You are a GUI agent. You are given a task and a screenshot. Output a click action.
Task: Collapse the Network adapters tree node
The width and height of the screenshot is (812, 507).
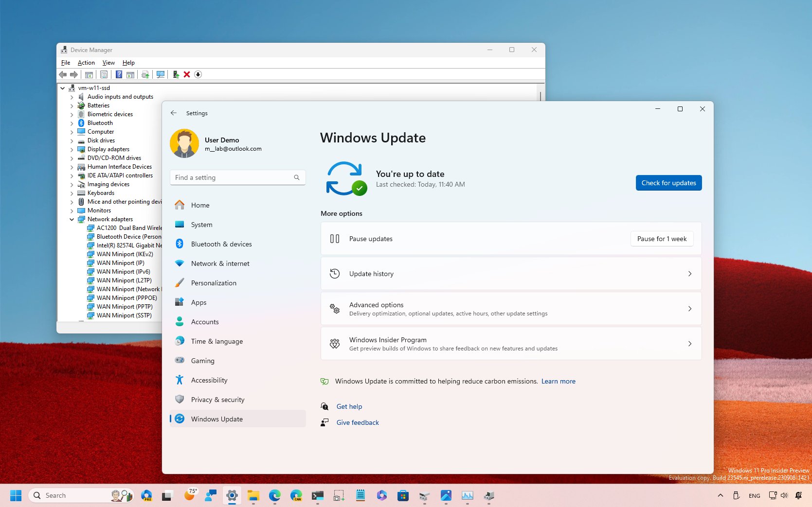72,219
